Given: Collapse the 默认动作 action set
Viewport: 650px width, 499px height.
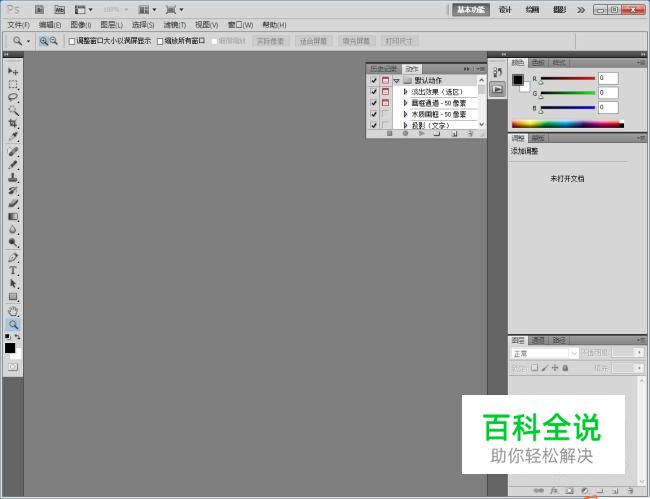Looking at the screenshot, I should click(396, 81).
